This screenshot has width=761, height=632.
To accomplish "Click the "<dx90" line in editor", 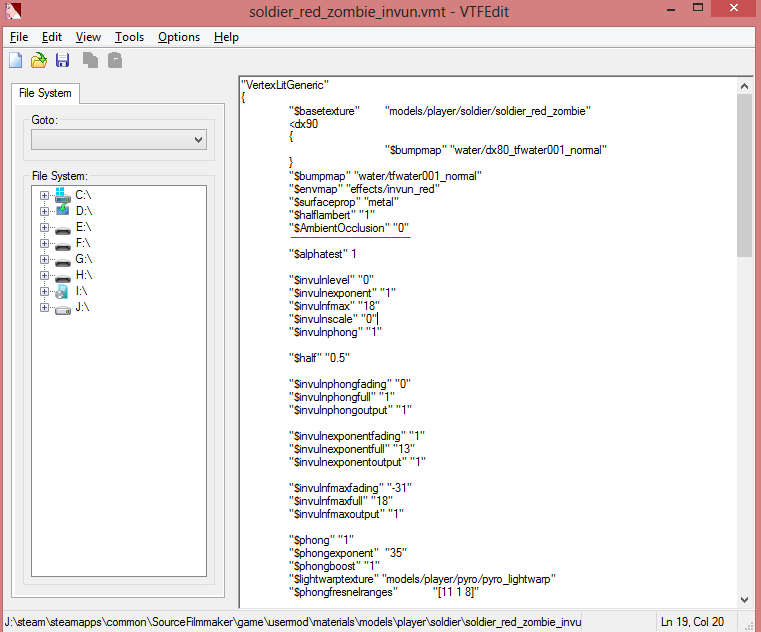I will (x=304, y=124).
